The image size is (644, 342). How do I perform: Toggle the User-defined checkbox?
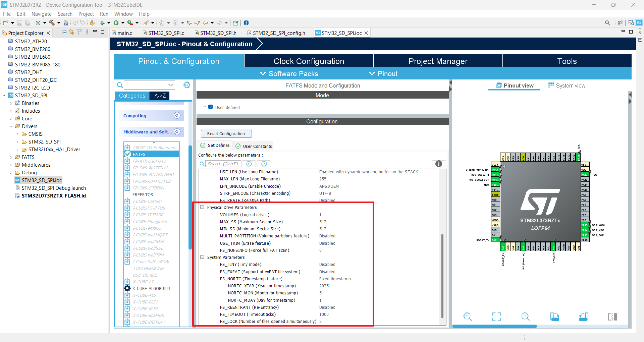211,107
